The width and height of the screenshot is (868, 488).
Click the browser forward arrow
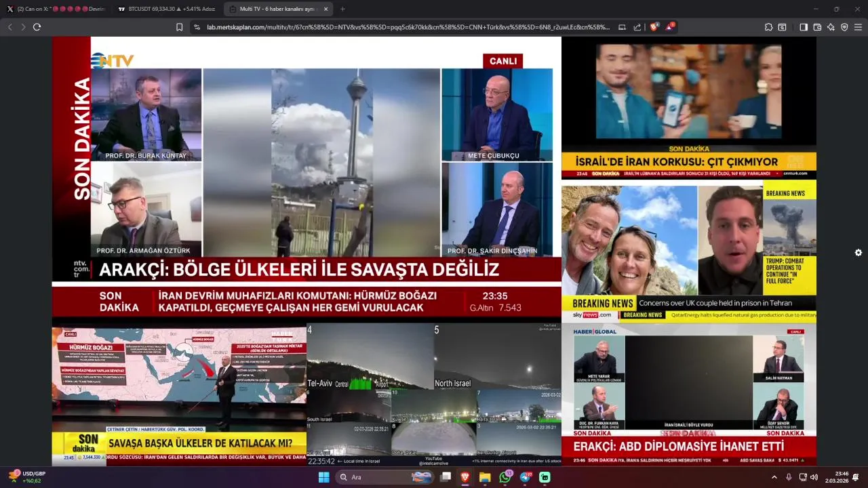click(x=23, y=27)
